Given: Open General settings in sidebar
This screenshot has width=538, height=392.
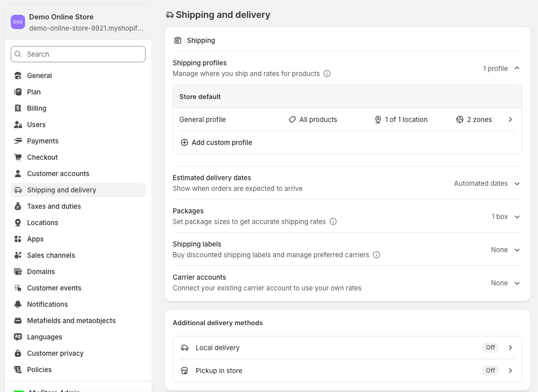Looking at the screenshot, I should tap(78, 76).
